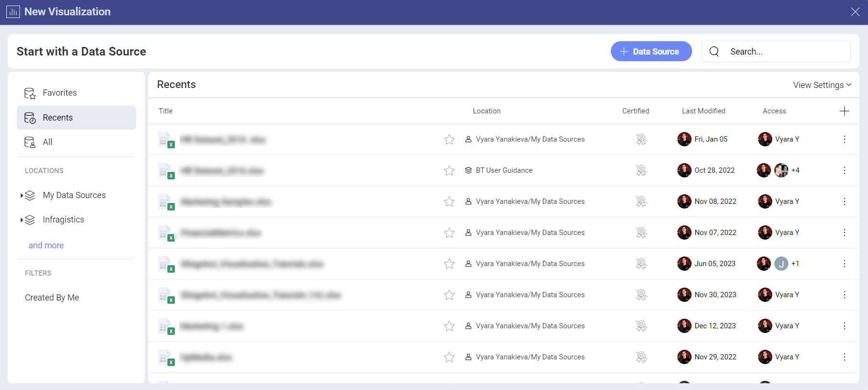868x390 pixels.
Task: Click Excel file icon in Jan 05 row
Action: pos(166,140)
